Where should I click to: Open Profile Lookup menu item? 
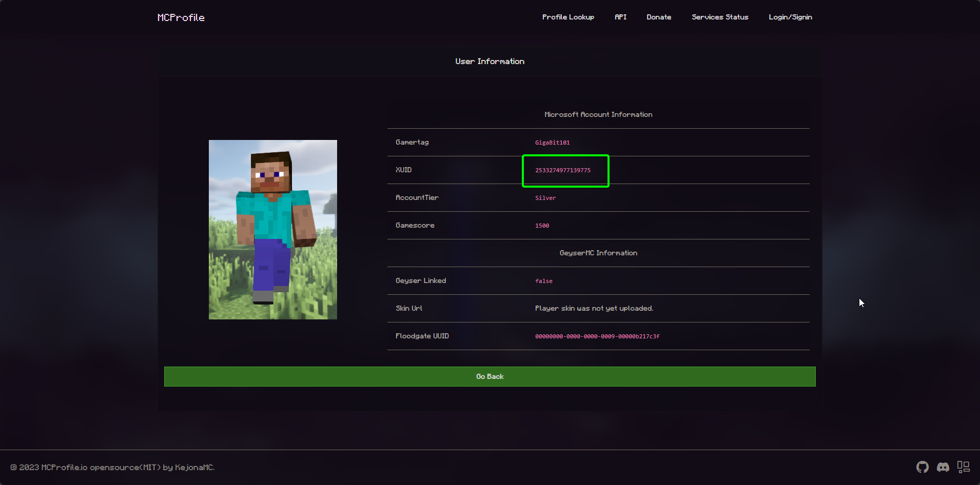pos(568,17)
